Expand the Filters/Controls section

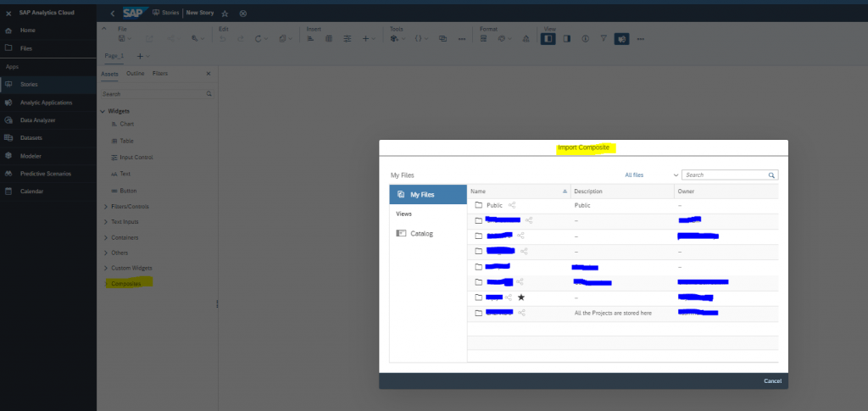coord(106,206)
